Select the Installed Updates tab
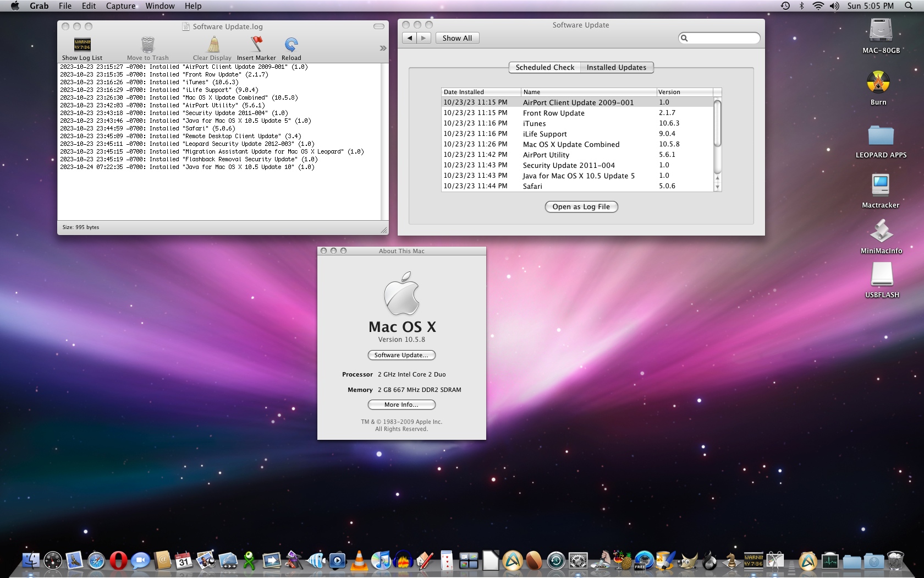The height and width of the screenshot is (578, 924). (x=617, y=67)
